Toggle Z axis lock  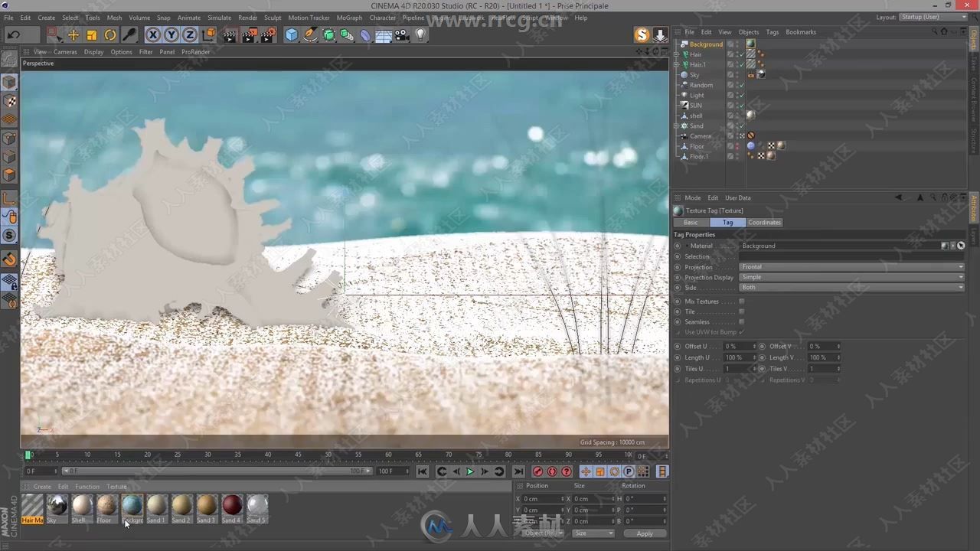(190, 34)
